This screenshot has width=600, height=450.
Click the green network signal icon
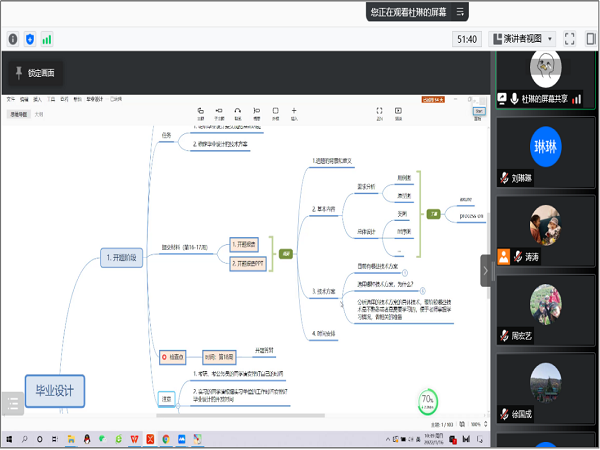tap(47, 39)
